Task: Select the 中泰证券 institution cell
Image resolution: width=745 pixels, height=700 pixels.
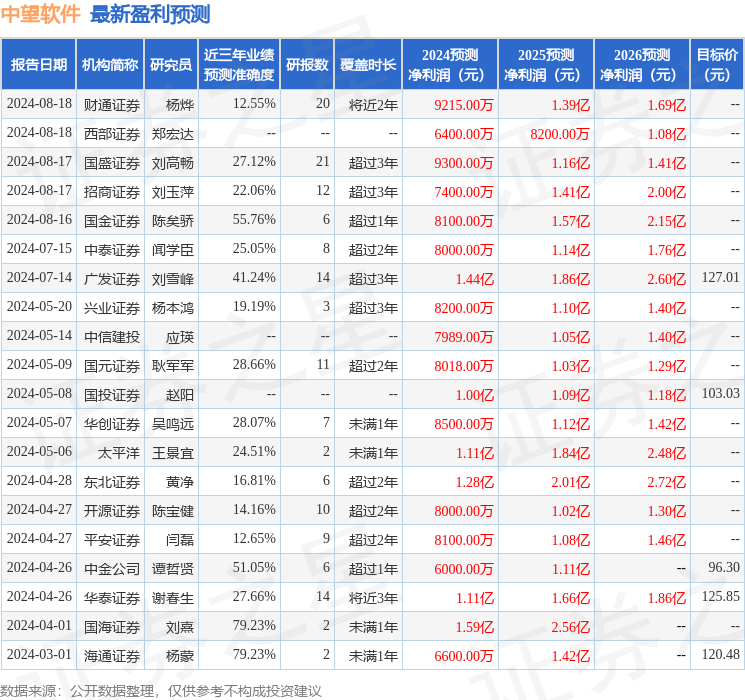Action: [x=112, y=250]
